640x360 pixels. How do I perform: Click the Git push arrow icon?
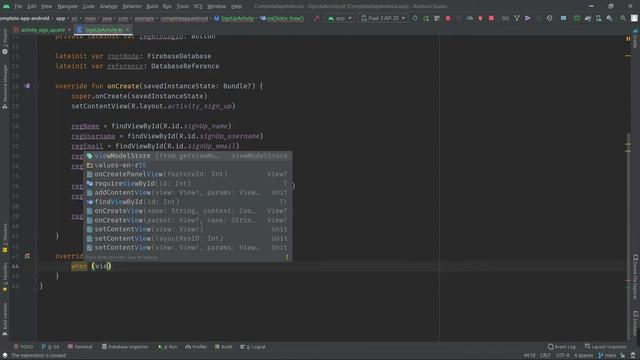[528, 18]
